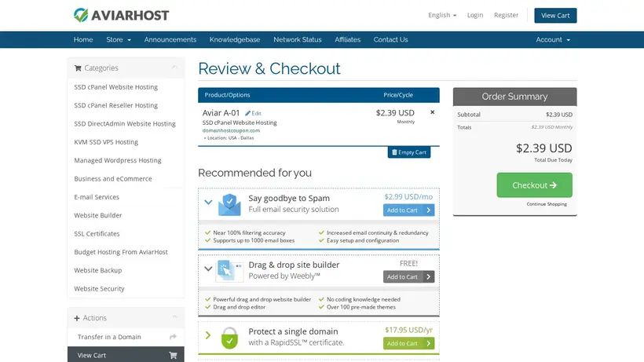Open Announcements page

(x=170, y=40)
